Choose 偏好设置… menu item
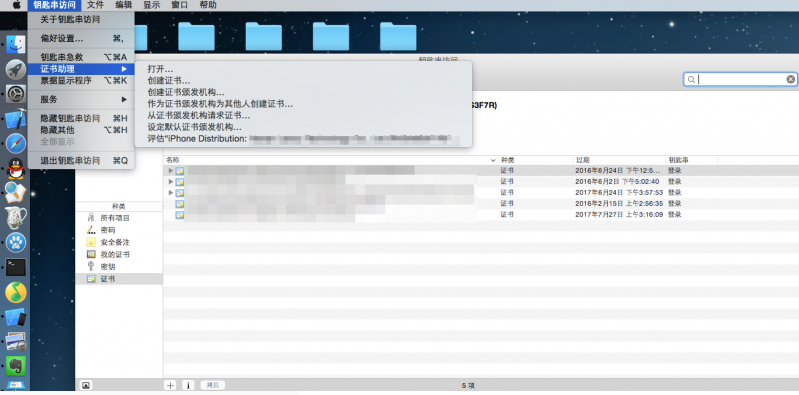Image resolution: width=799 pixels, height=395 pixels. pyautogui.click(x=81, y=38)
